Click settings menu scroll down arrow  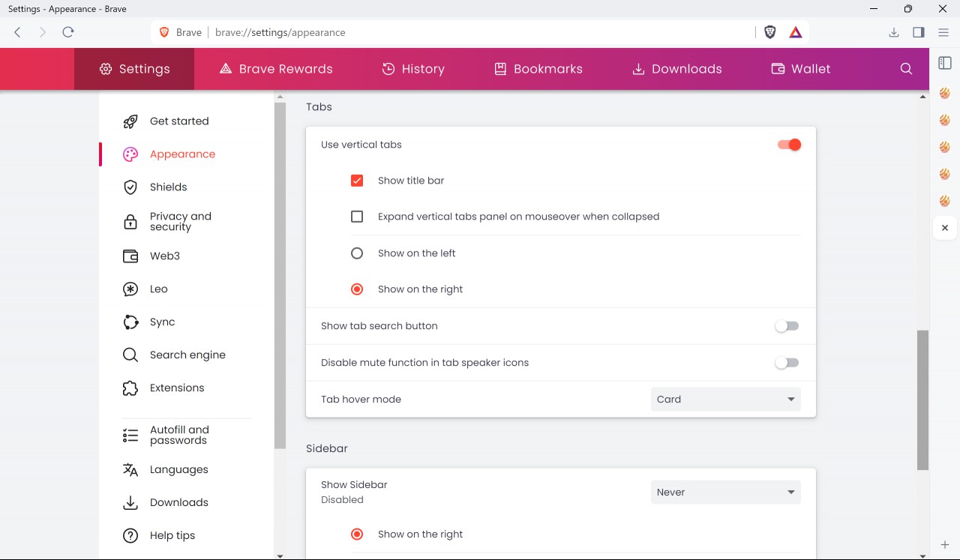[x=280, y=556]
